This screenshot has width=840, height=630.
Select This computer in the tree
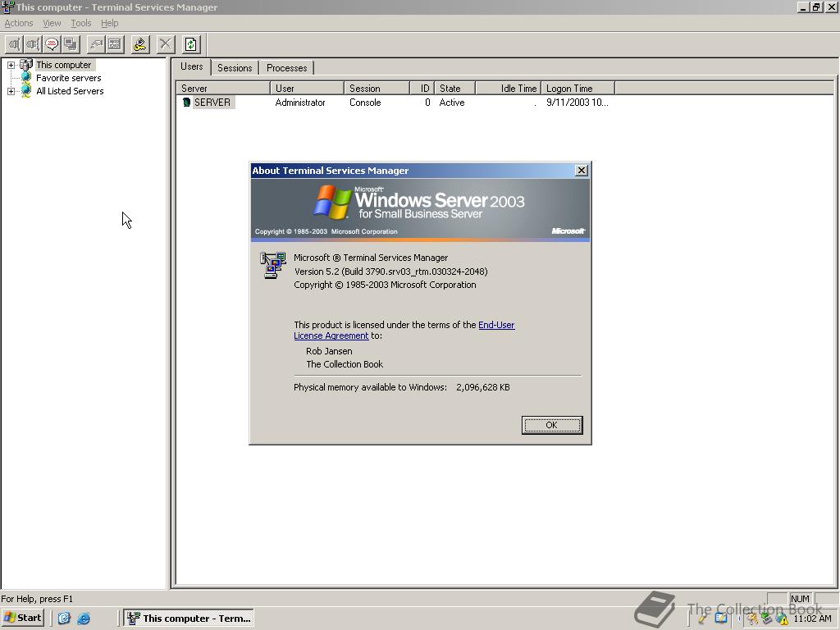(64, 65)
